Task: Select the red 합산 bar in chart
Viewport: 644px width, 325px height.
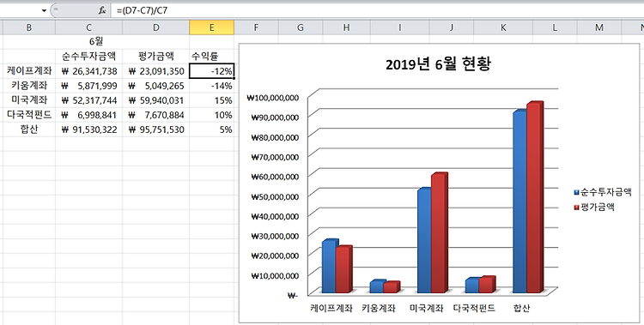Action: [x=534, y=197]
